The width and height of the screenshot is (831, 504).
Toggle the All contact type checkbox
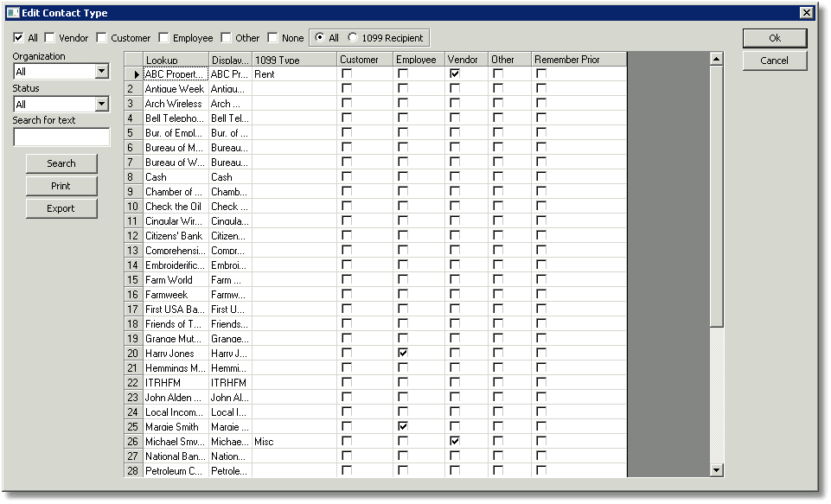coord(18,38)
